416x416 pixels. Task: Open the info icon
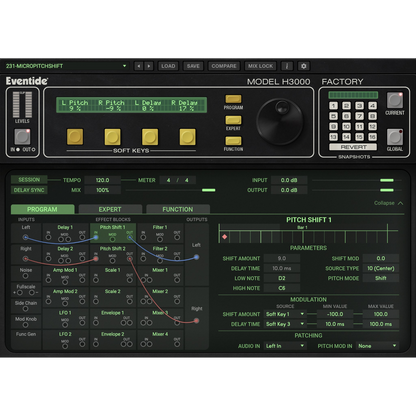pos(287,66)
